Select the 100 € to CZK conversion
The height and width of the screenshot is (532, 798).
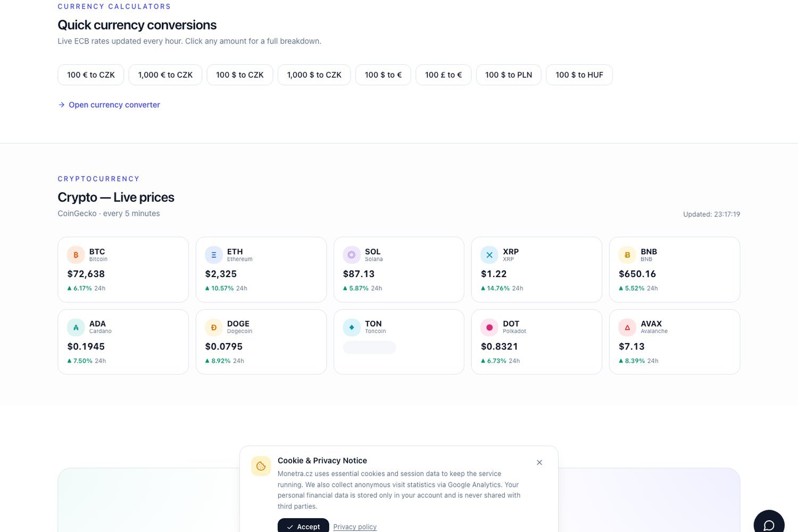[x=91, y=75]
